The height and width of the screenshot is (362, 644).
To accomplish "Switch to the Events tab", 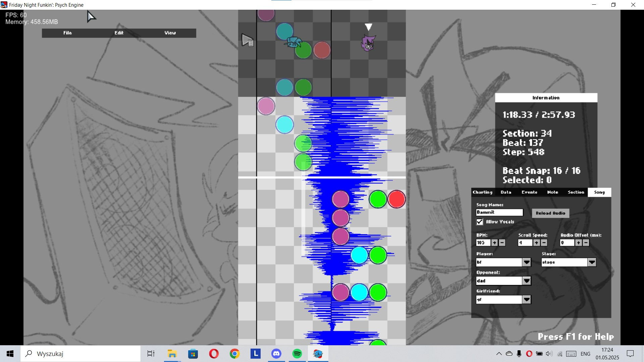I will (529, 192).
